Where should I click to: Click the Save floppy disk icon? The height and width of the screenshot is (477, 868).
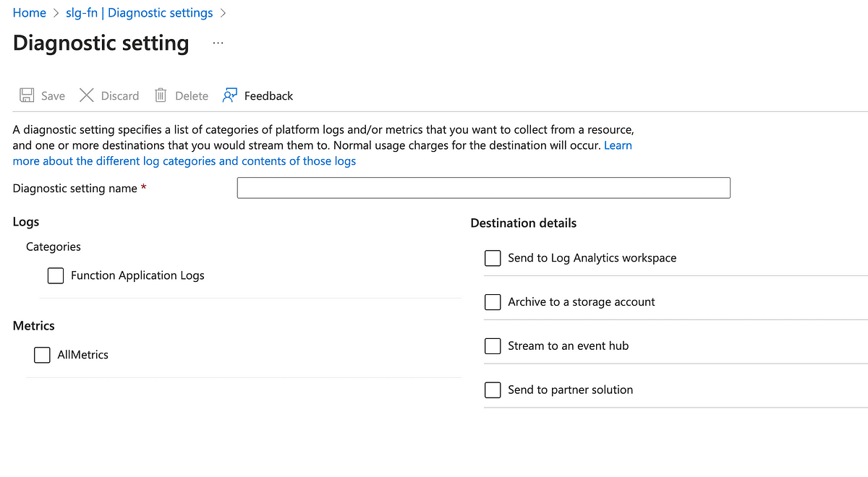coord(27,95)
